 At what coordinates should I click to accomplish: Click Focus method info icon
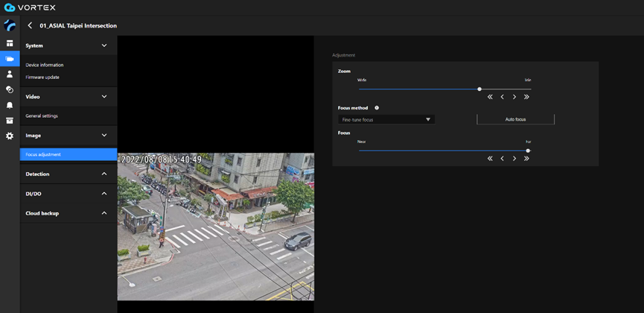pyautogui.click(x=377, y=108)
